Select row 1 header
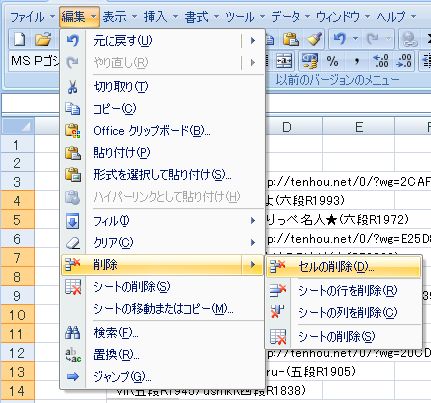431x403 pixels. point(17,145)
